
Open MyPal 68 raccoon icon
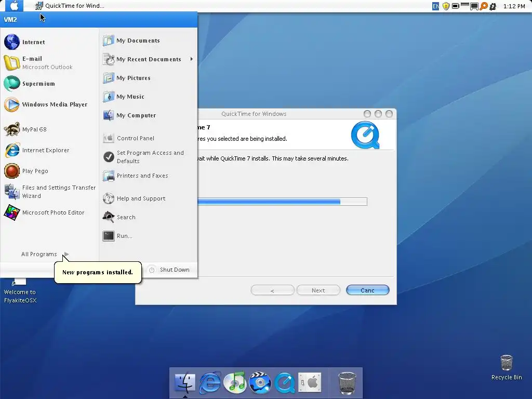(12, 129)
